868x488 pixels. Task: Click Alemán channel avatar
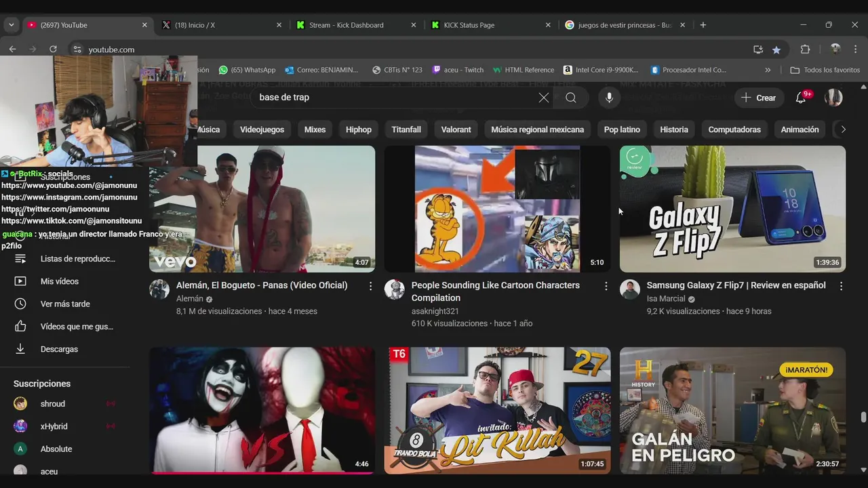tap(159, 289)
